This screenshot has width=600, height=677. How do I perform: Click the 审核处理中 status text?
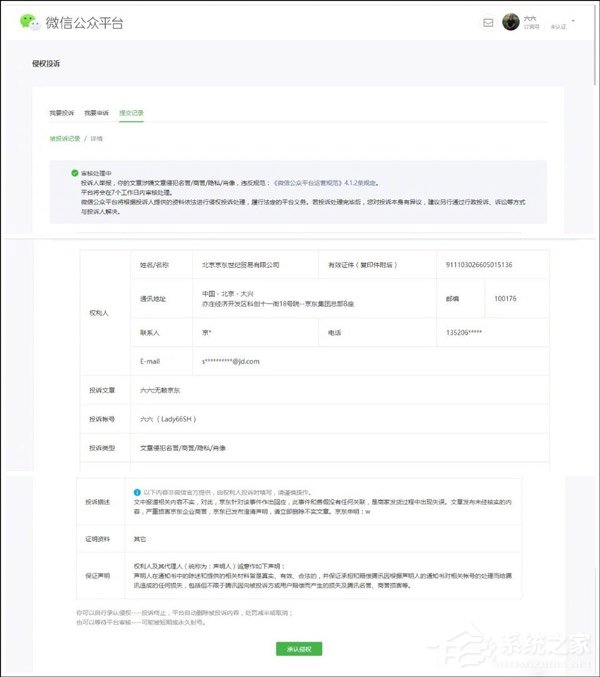[96, 173]
